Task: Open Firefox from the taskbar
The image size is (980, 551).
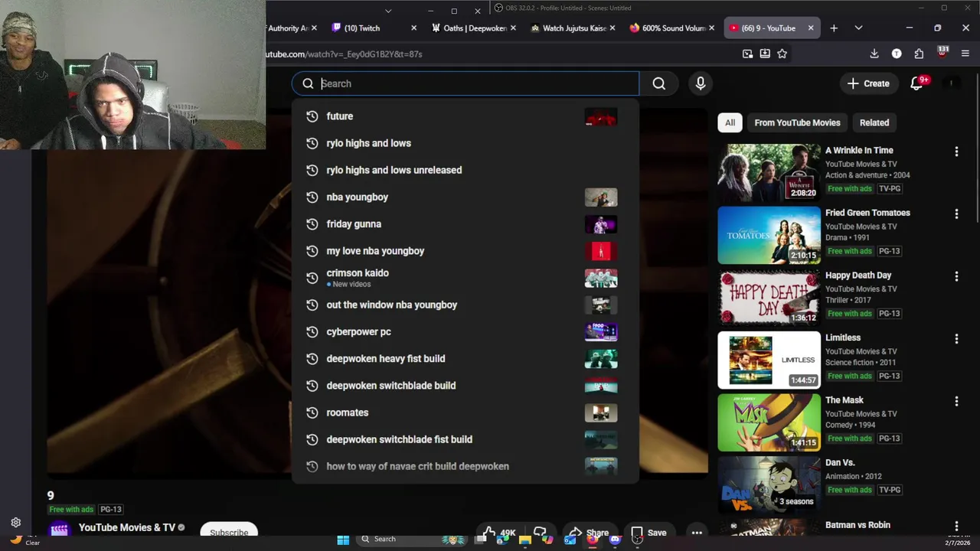Action: pos(593,540)
